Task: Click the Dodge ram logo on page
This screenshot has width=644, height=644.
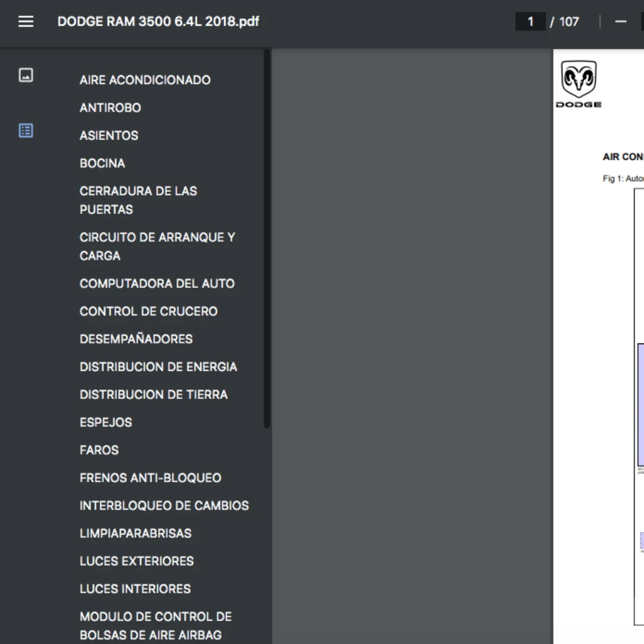Action: point(578,84)
